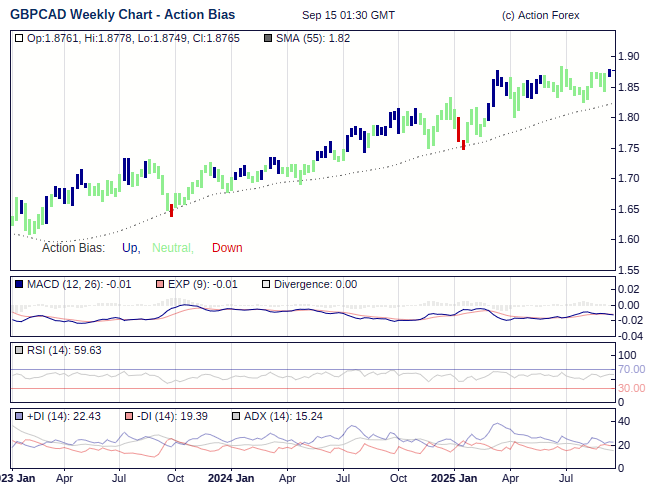This screenshot has height=489, width=650.
Task: Click the 70.00 RSI level label
Action: pyautogui.click(x=631, y=370)
